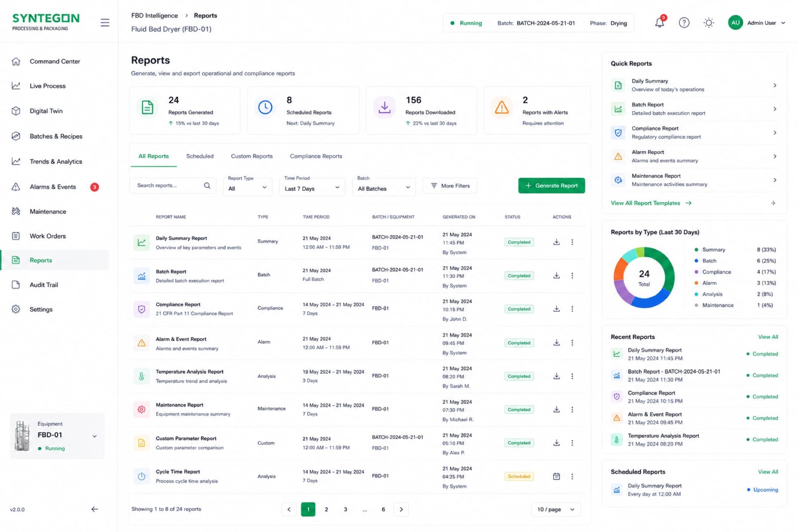The height and width of the screenshot is (532, 798).
Task: Click FBD Intelligence breadcrumb
Action: click(155, 16)
